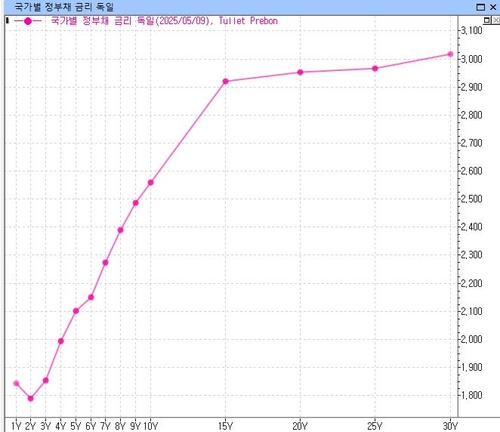The height and width of the screenshot is (432, 500).
Task: Click the small black handle left of the legend
Action: [7, 21]
